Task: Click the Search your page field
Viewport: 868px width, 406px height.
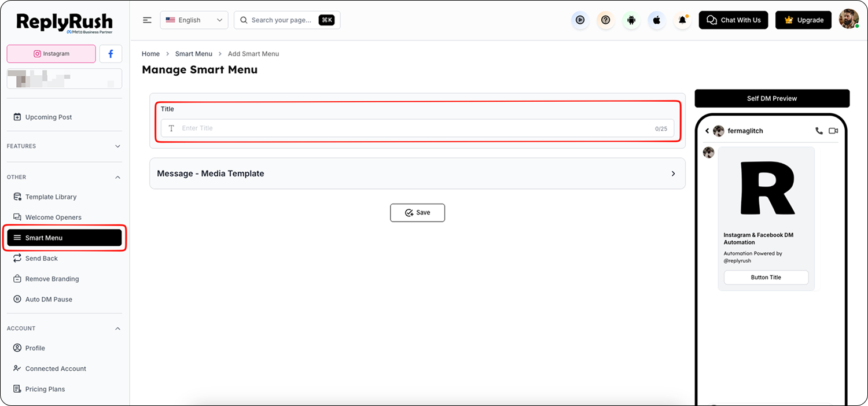Action: (287, 20)
